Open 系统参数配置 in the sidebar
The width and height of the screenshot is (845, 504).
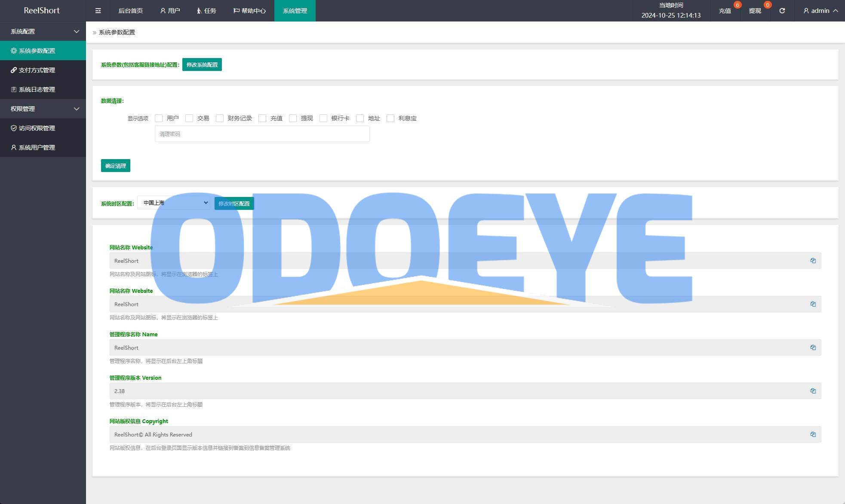click(x=43, y=51)
